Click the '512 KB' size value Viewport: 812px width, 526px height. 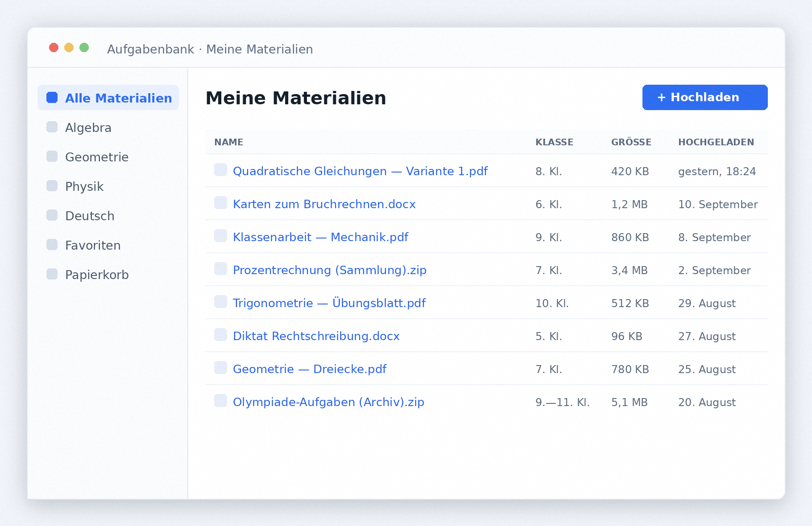click(x=630, y=304)
